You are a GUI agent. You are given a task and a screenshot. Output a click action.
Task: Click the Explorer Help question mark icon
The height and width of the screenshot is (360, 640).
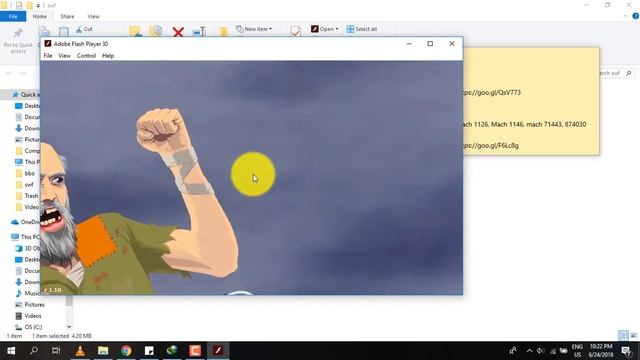click(x=636, y=16)
